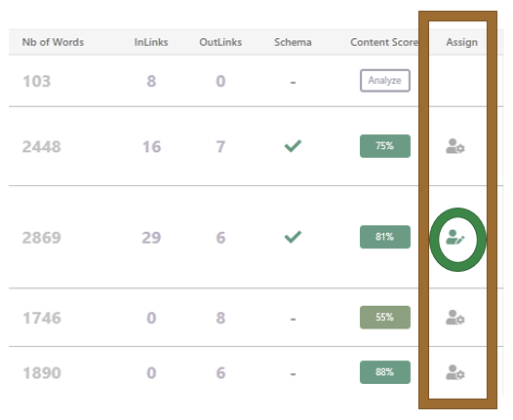This screenshot has height=420, width=513.
Task: Open the 81% content score badge
Action: 384,237
